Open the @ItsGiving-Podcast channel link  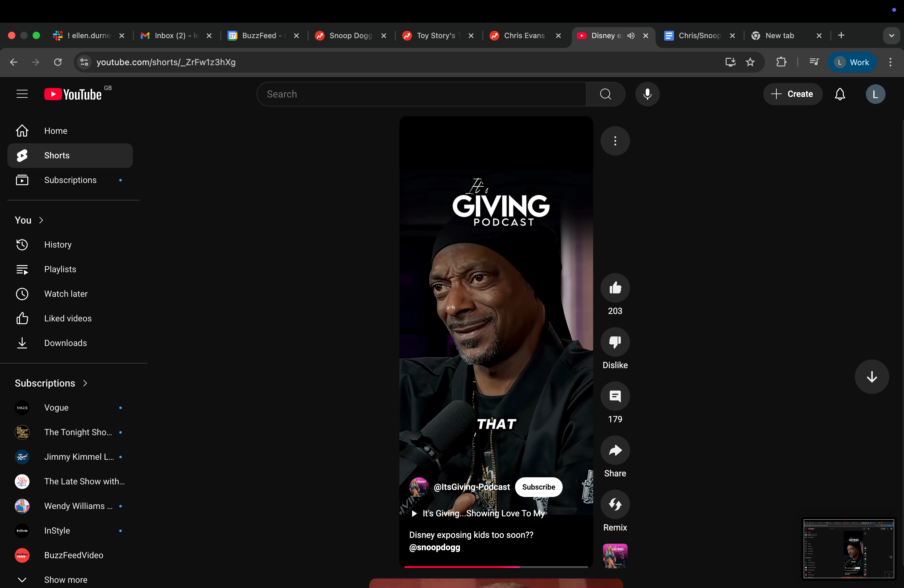pyautogui.click(x=472, y=487)
